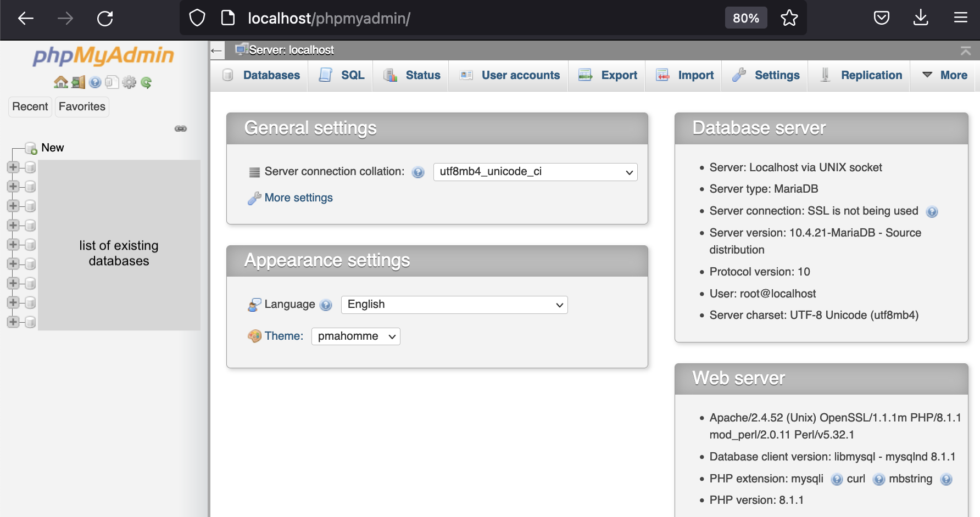
Task: Click the shield tracking protection icon
Action: pyautogui.click(x=197, y=18)
